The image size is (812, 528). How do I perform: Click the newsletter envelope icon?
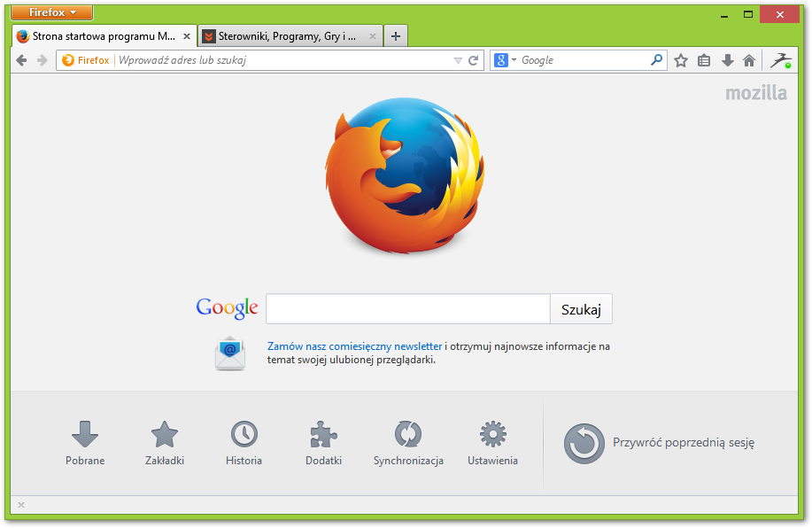(x=230, y=353)
